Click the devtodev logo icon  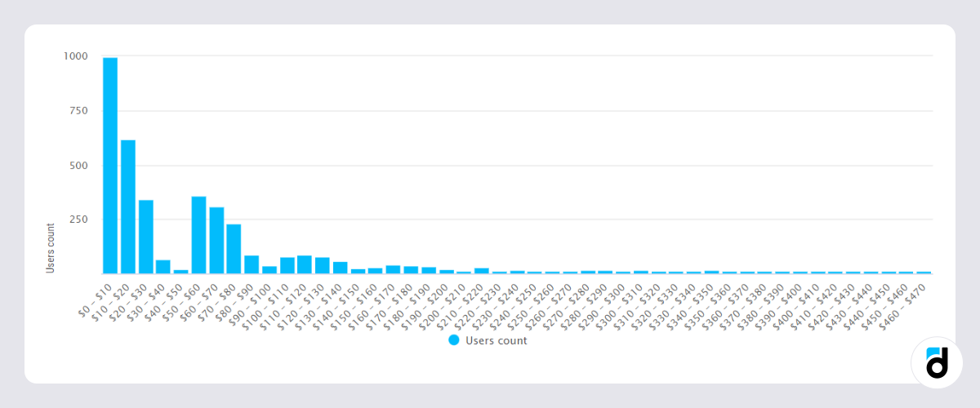[x=937, y=362]
